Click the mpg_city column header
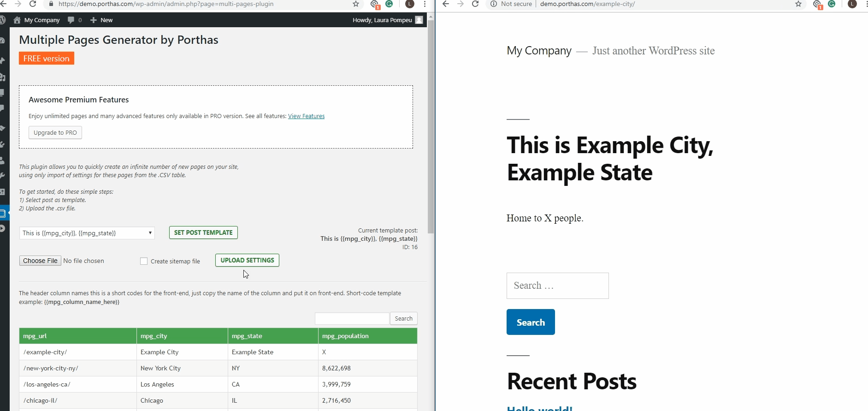 pyautogui.click(x=182, y=336)
